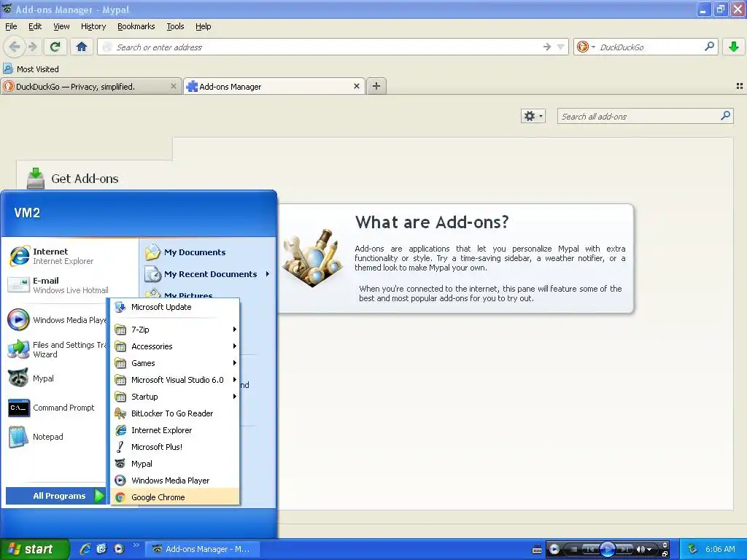This screenshot has width=747, height=560.
Task: Open the File menu
Action: 11,26
